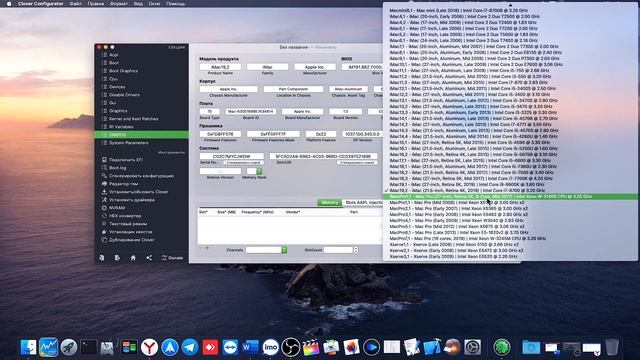
Task: Open Memory Rank dropdown
Action: point(255,171)
